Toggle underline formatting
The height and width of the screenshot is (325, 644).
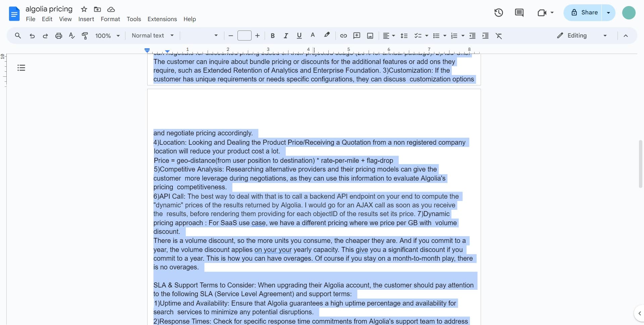tap(299, 36)
